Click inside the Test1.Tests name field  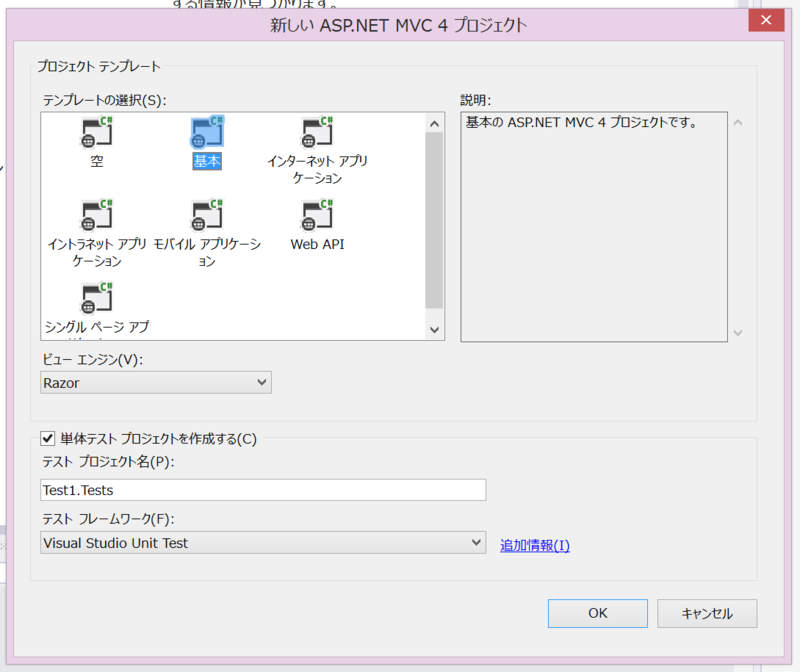pos(262,490)
